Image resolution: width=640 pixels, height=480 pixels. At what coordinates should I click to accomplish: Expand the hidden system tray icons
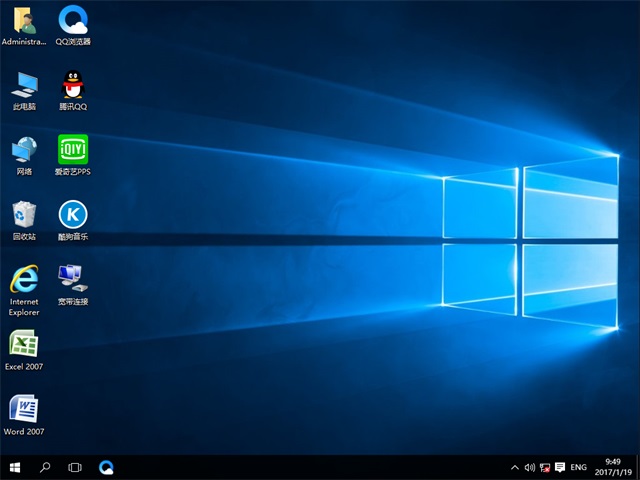pos(515,467)
